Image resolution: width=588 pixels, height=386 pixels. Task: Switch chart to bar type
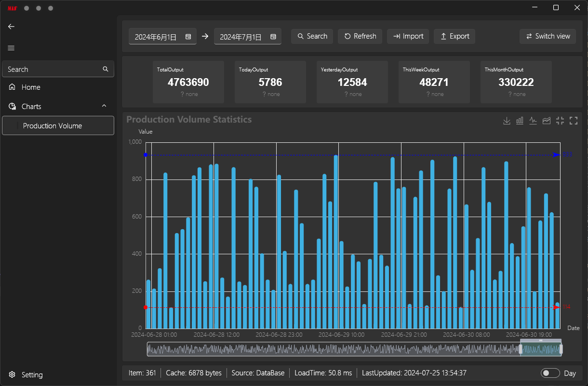tap(520, 121)
